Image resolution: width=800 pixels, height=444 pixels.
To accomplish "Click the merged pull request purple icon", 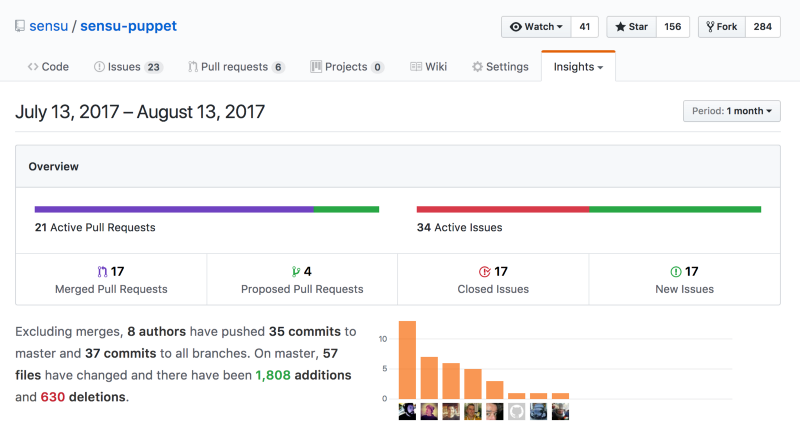I will 102,272.
